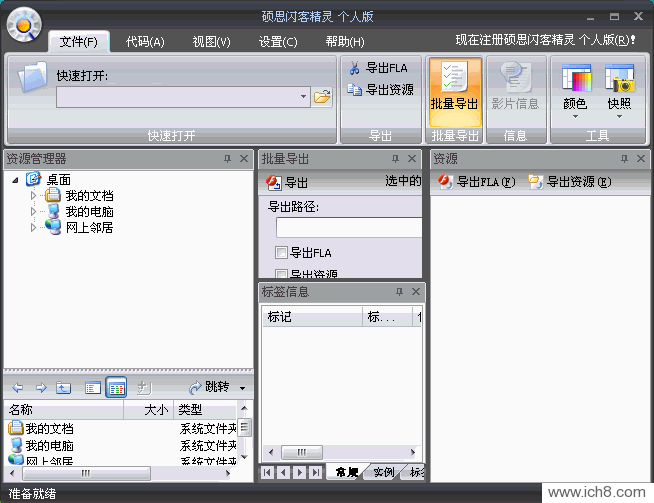Open the 代码(A) tab
654x503 pixels.
click(x=145, y=41)
